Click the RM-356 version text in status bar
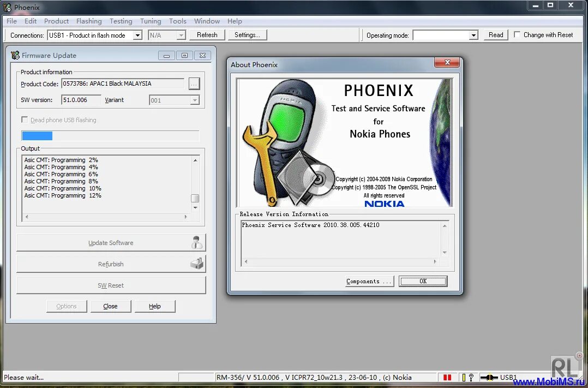Screen dimensions: 588x388 coord(314,378)
